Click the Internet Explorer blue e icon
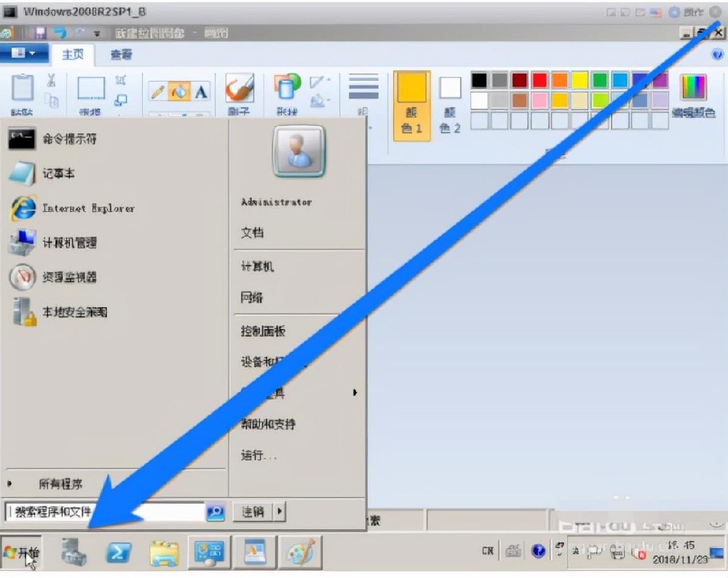The image size is (728, 578). (23, 208)
